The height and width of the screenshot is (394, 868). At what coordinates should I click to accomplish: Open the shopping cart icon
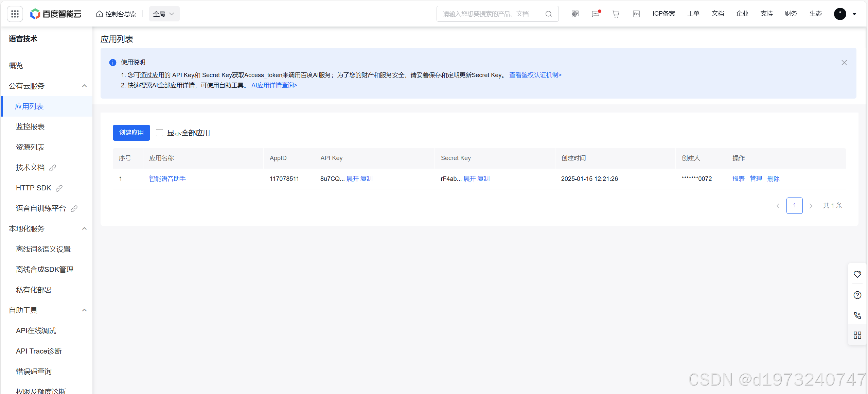pos(616,14)
